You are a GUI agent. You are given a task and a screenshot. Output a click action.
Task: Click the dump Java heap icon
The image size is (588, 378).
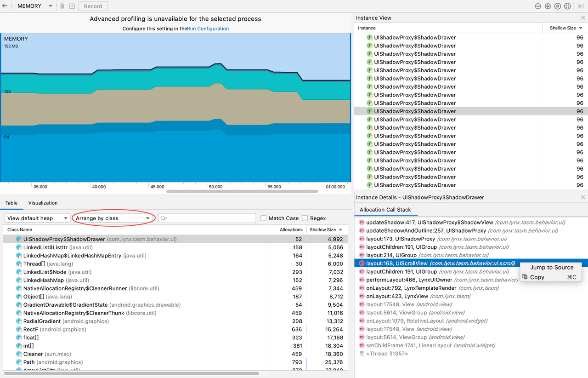point(72,6)
